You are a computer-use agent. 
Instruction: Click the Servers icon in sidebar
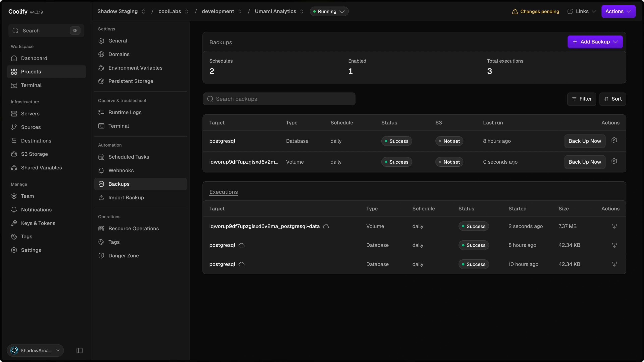14,114
